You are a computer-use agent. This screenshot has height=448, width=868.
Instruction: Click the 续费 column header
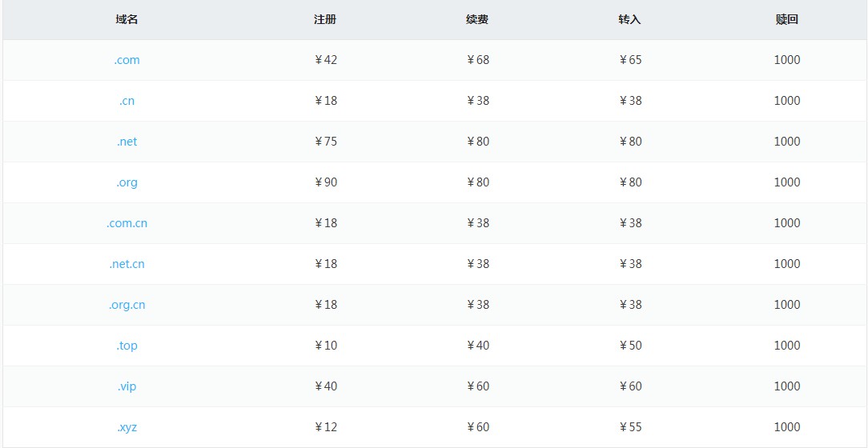[x=477, y=19]
